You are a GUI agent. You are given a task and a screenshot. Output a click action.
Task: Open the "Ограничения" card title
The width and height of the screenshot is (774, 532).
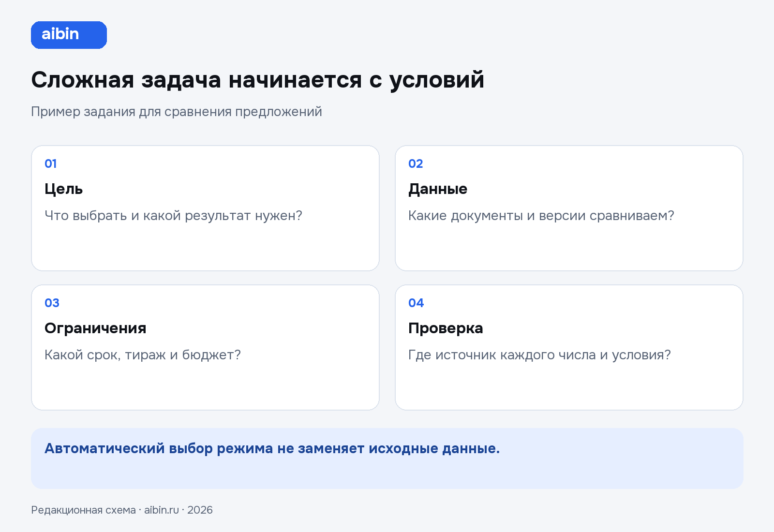95,328
